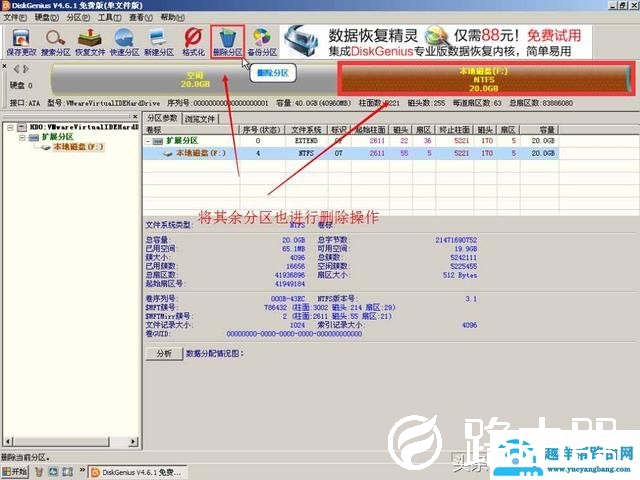Click the volume GUID value 00000000-0000-0000-0000

pyautogui.click(x=294, y=334)
